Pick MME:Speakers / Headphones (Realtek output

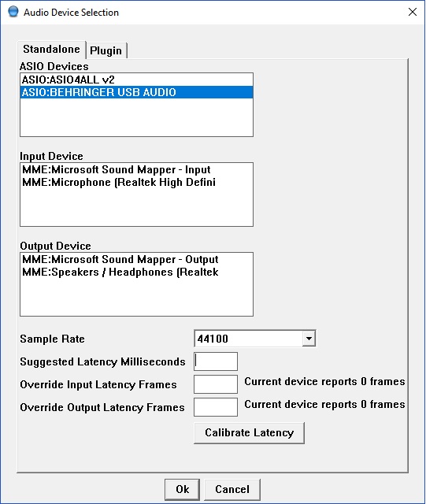[136, 272]
